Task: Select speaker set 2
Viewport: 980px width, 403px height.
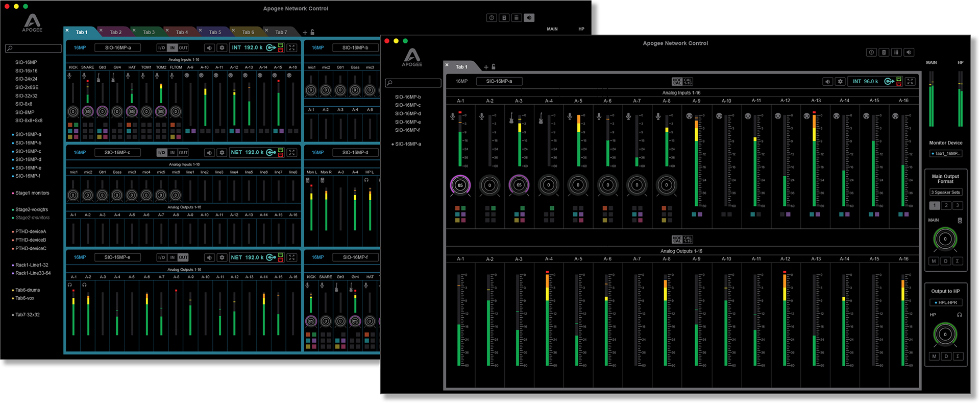Action: [946, 205]
